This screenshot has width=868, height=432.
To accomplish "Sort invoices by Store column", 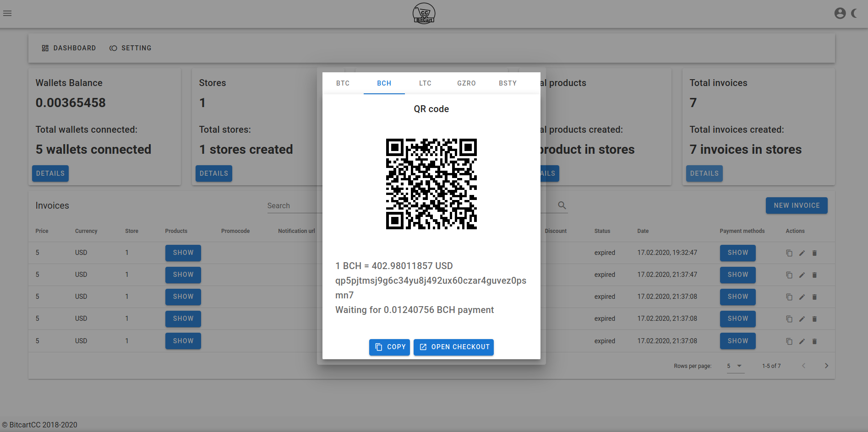I will pyautogui.click(x=132, y=231).
